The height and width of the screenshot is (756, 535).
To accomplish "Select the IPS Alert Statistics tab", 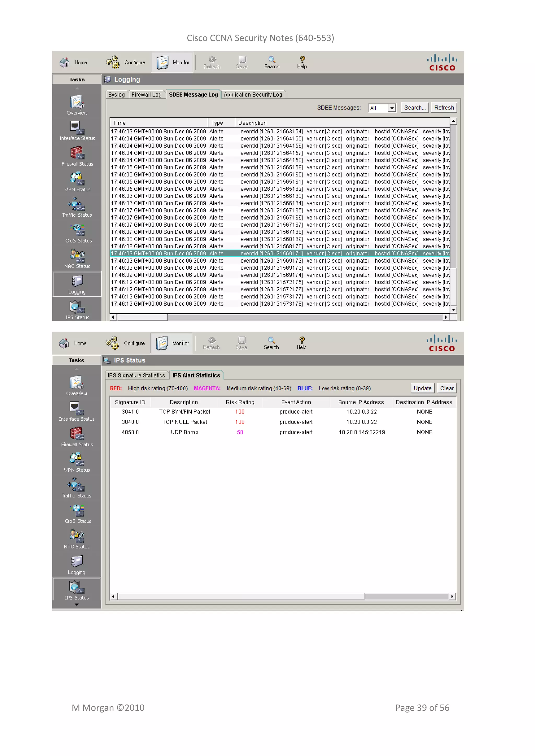I will 196,376.
